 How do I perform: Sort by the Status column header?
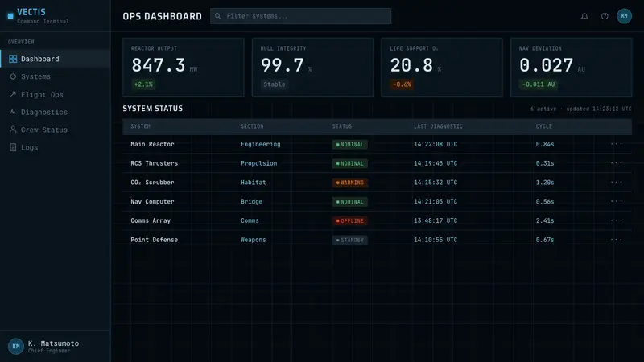coord(342,126)
